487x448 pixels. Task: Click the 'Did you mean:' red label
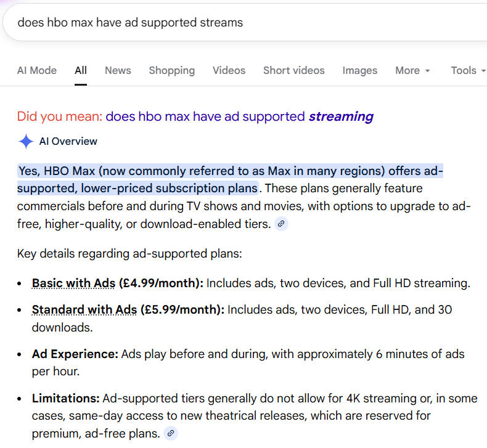coord(60,116)
